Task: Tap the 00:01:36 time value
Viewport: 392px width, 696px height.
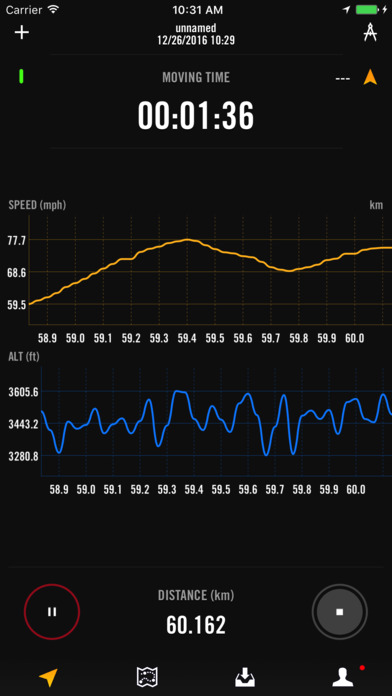Action: [x=196, y=115]
